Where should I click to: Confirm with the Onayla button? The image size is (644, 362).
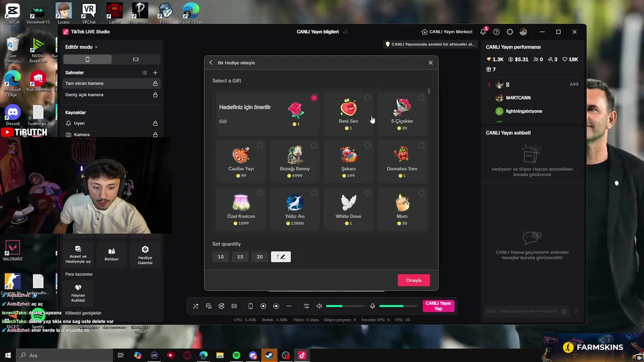point(414,280)
